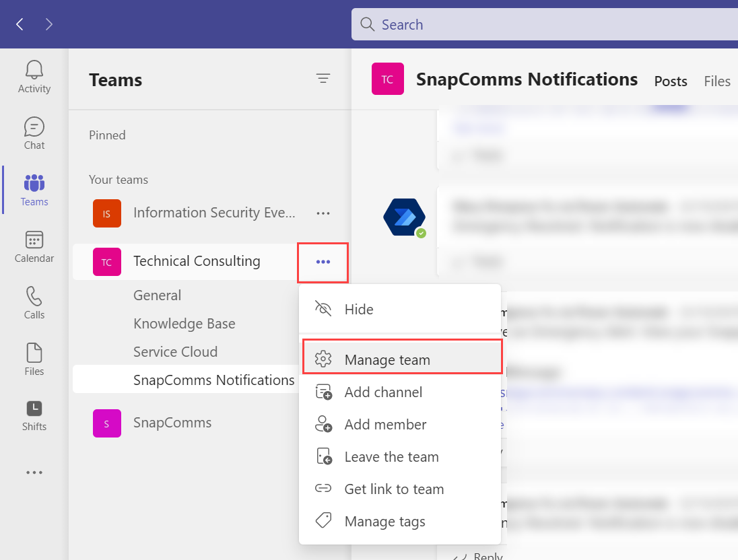Choose Manage tags menu entry
The image size is (738, 560).
coord(400,522)
